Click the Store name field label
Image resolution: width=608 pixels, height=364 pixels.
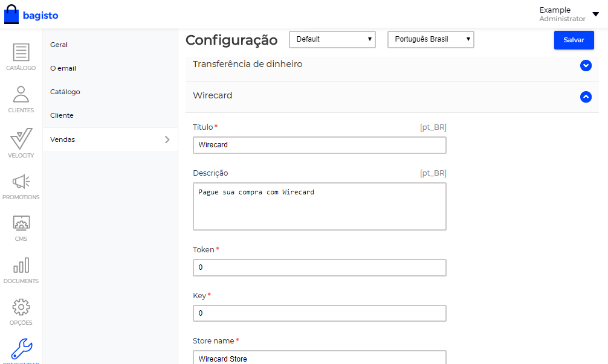(213, 341)
